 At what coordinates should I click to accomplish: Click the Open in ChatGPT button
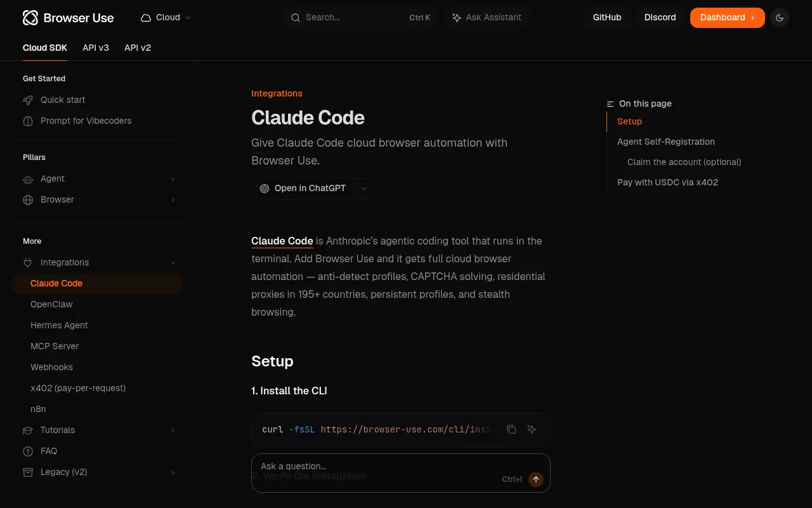[x=303, y=189]
